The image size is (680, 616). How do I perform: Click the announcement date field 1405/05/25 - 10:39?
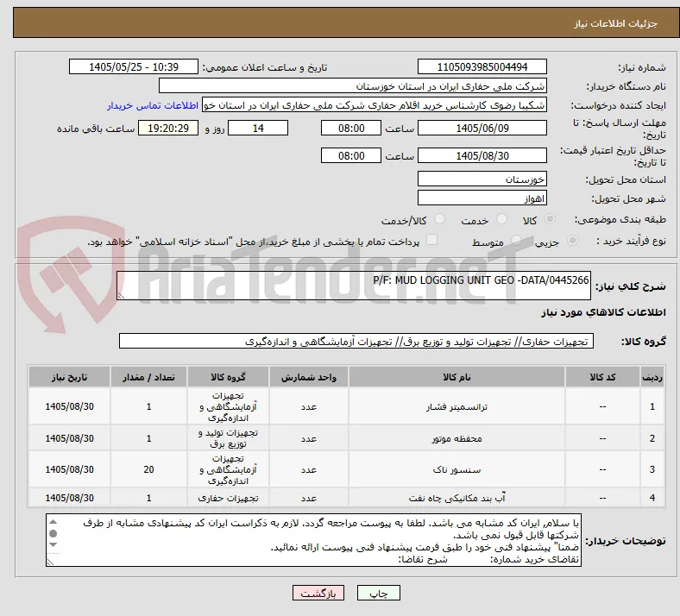[x=134, y=66]
